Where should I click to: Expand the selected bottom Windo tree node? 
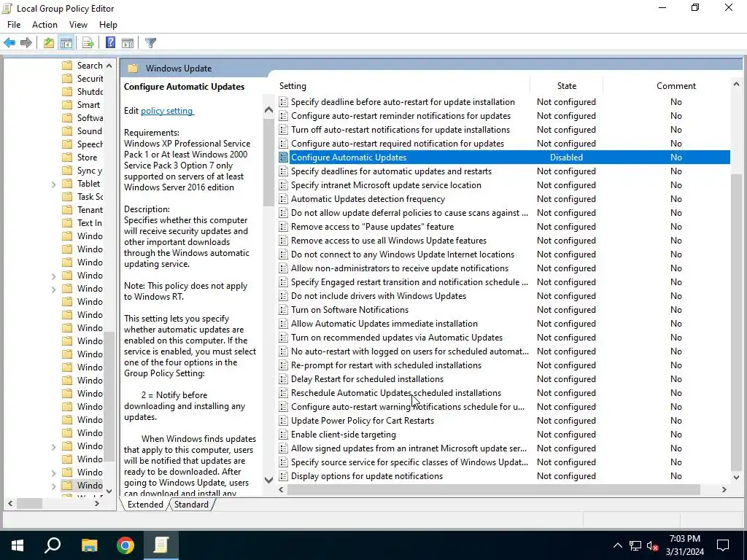tap(53, 486)
